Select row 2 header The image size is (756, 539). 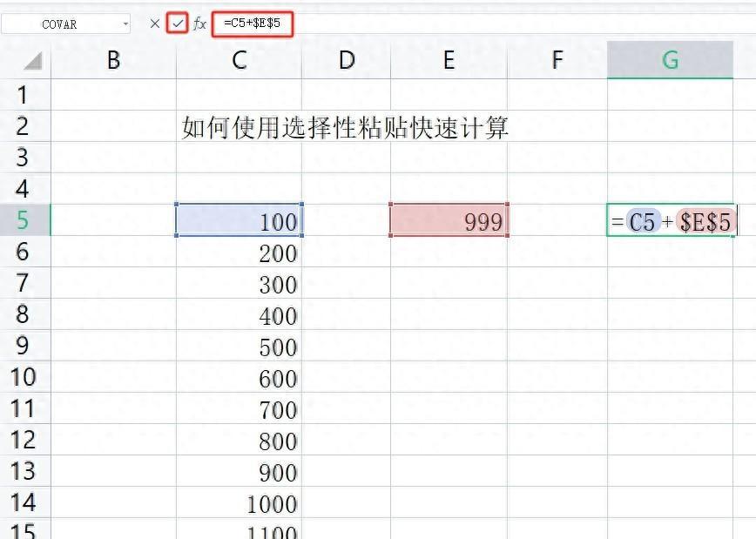click(25, 126)
